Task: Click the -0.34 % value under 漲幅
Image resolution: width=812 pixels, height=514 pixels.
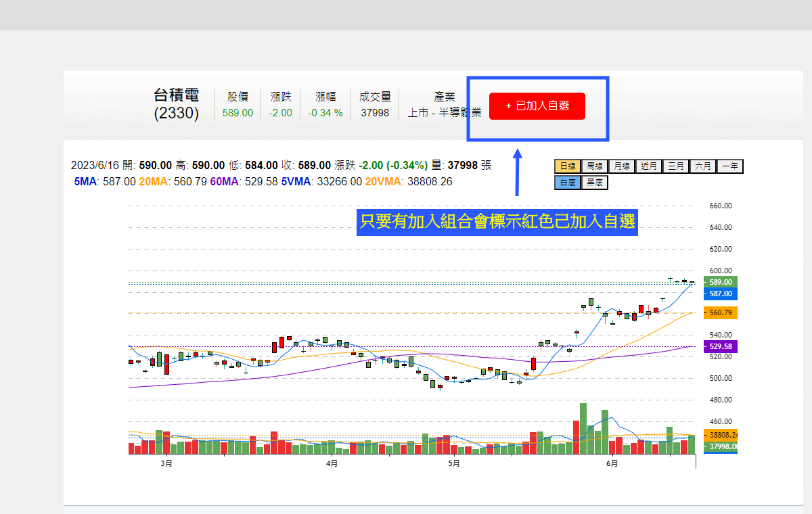Action: point(325,113)
